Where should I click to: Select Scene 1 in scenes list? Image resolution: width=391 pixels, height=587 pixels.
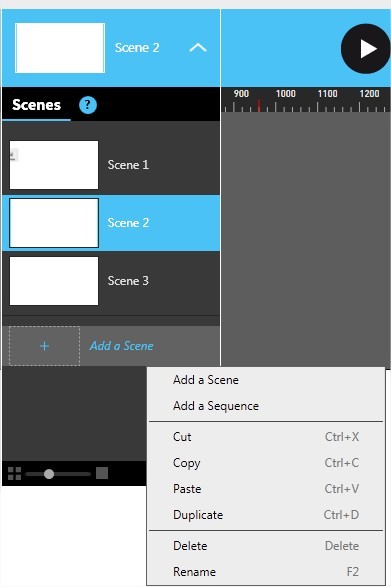[111, 165]
